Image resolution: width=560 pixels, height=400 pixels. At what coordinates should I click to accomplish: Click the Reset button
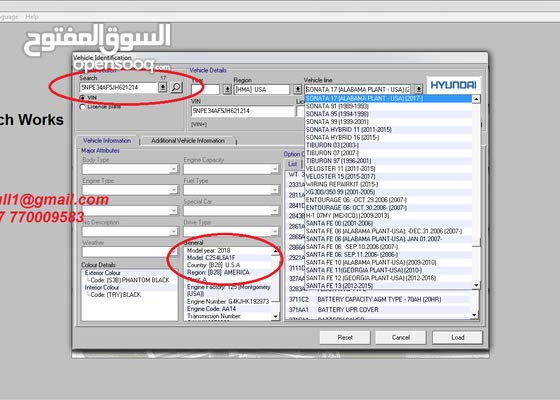(x=345, y=338)
